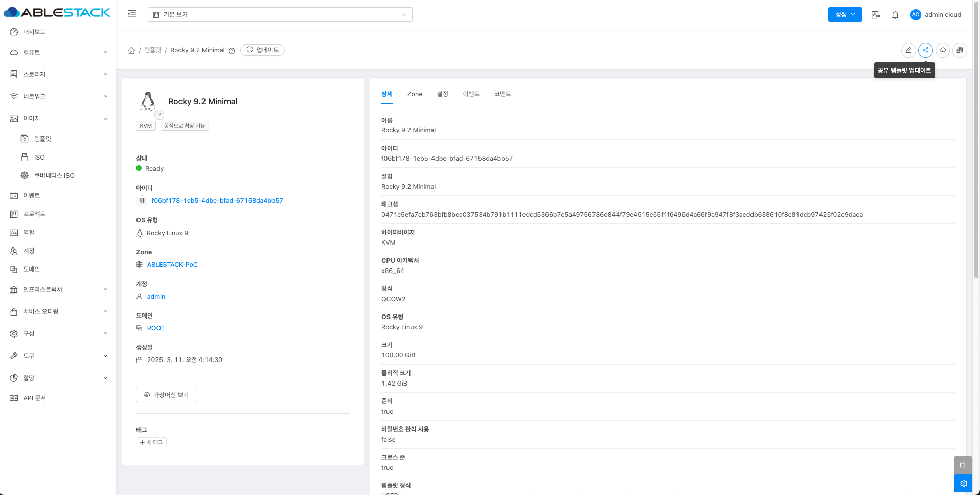Click the copy template icon
980x495 pixels.
tap(960, 50)
